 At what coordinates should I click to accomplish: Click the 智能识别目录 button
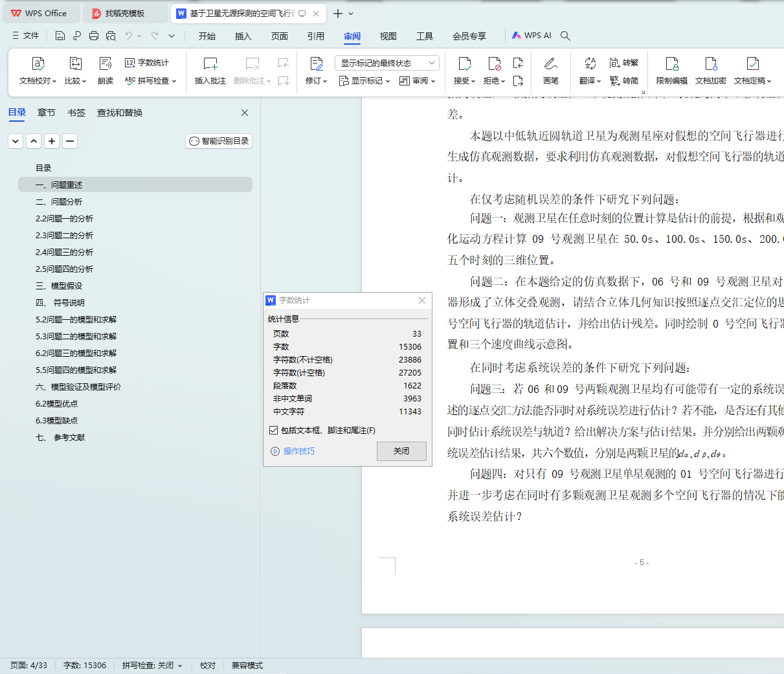point(219,140)
